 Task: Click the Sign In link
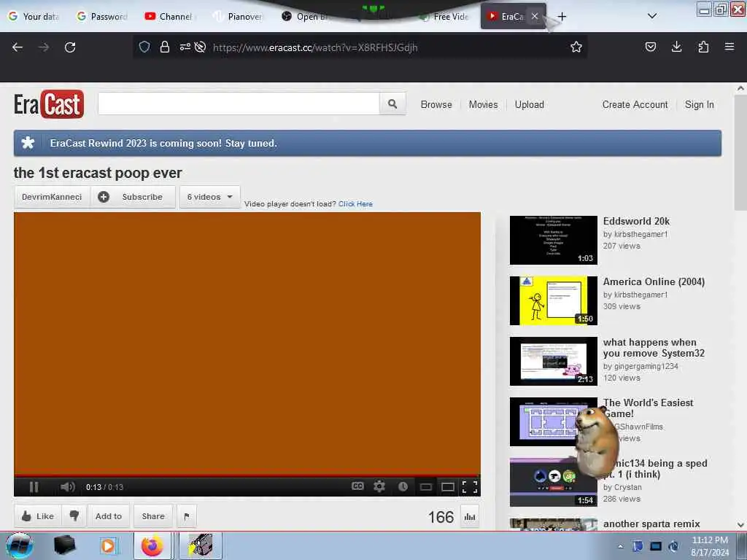700,105
